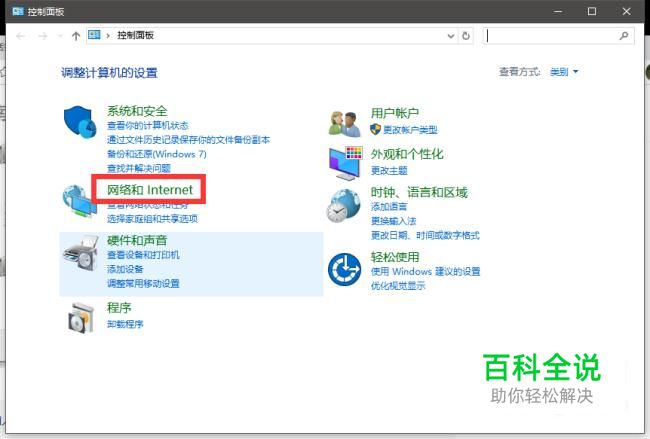Image resolution: width=650 pixels, height=439 pixels.
Task: Click the Control Panel search field
Action: coord(558,36)
